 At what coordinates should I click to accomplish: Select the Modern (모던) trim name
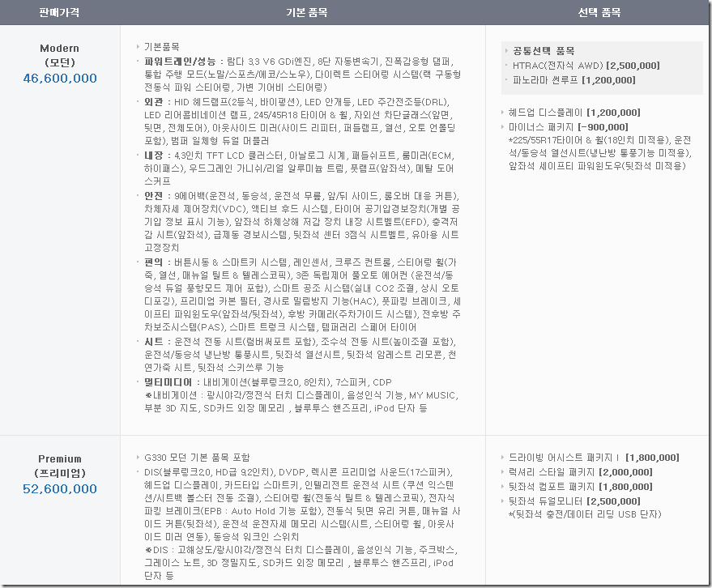[x=60, y=53]
